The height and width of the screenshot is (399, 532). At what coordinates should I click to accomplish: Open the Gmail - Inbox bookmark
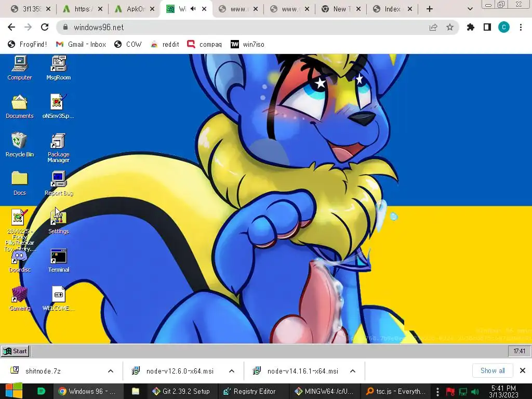81,44
